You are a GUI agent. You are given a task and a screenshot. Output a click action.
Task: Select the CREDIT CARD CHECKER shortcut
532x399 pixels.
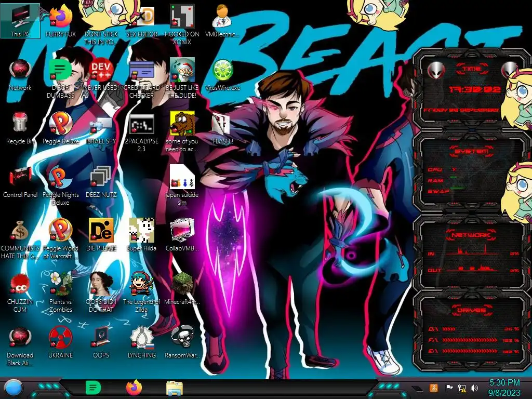pos(141,79)
